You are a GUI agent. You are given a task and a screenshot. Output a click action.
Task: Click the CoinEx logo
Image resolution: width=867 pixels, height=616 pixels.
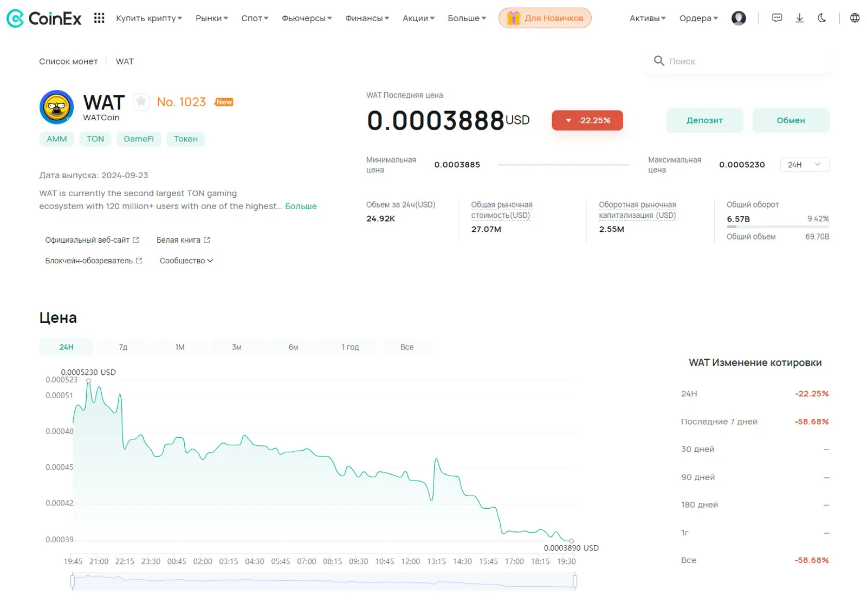pos(44,18)
